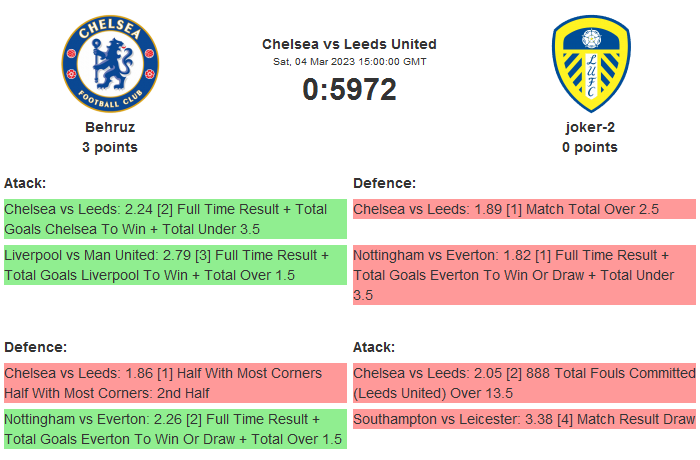The height and width of the screenshot is (460, 700).
Task: Select player name joker-2
Action: (x=590, y=127)
